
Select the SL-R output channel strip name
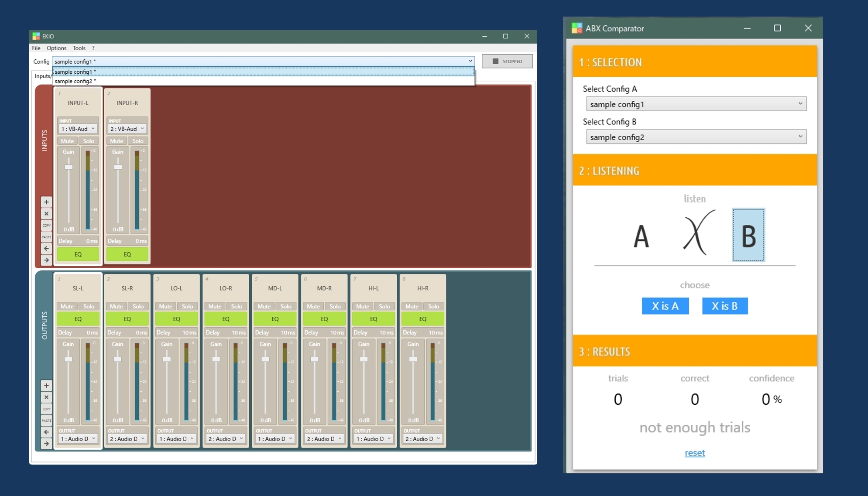(x=127, y=288)
